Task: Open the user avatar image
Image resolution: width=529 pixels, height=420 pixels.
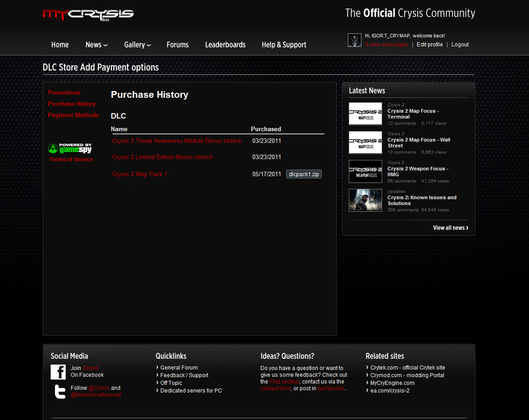Action: pos(355,40)
